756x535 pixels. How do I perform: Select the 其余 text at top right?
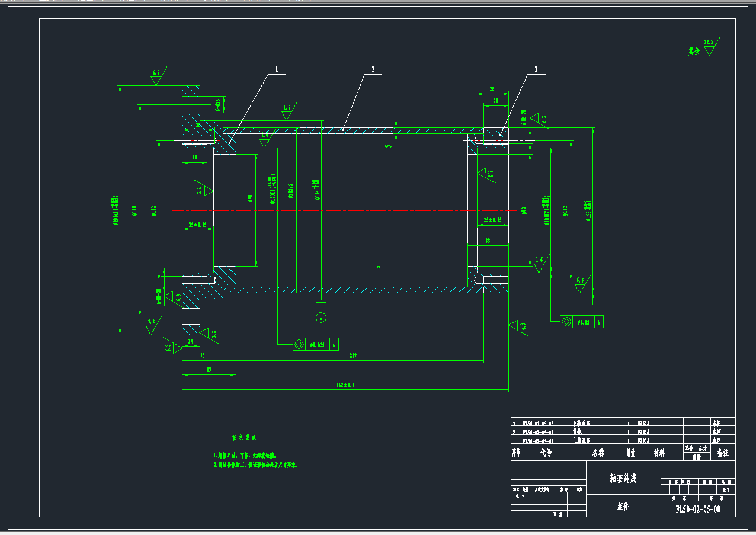694,52
